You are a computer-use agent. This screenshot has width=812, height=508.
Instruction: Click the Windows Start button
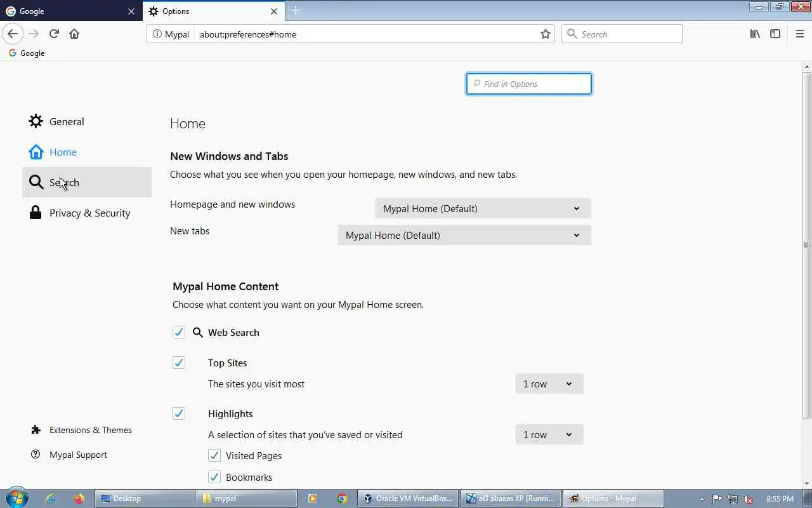click(x=16, y=498)
